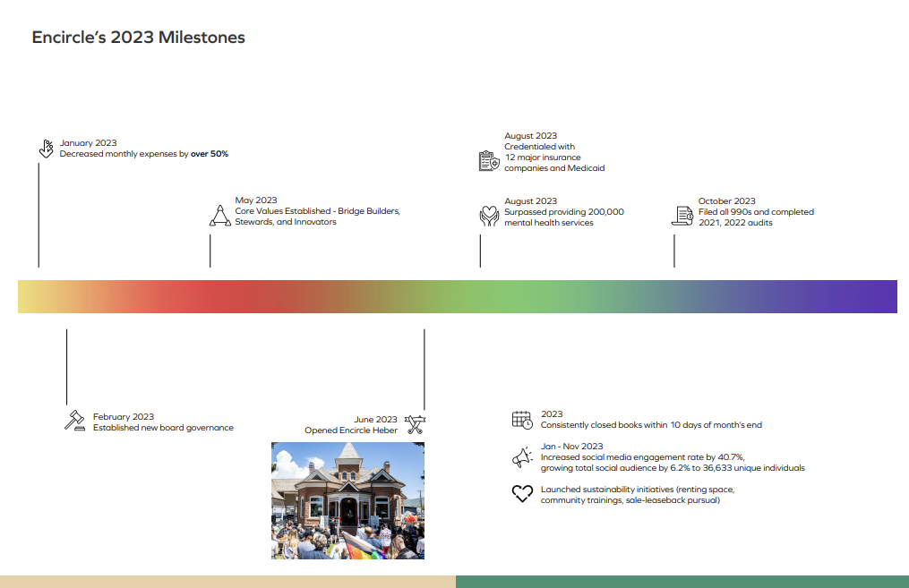Click the calendar clock icon beside 2023
Image resolution: width=909 pixels, height=588 pixels.
coord(522,420)
